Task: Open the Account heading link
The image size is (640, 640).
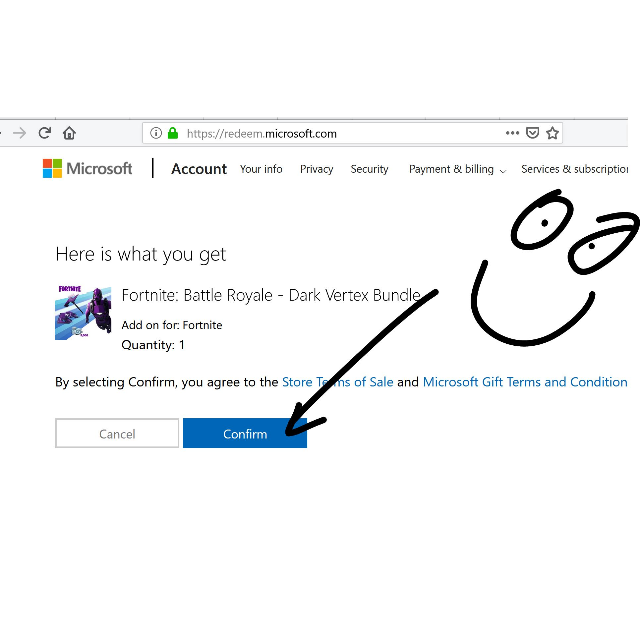Action: [x=199, y=169]
